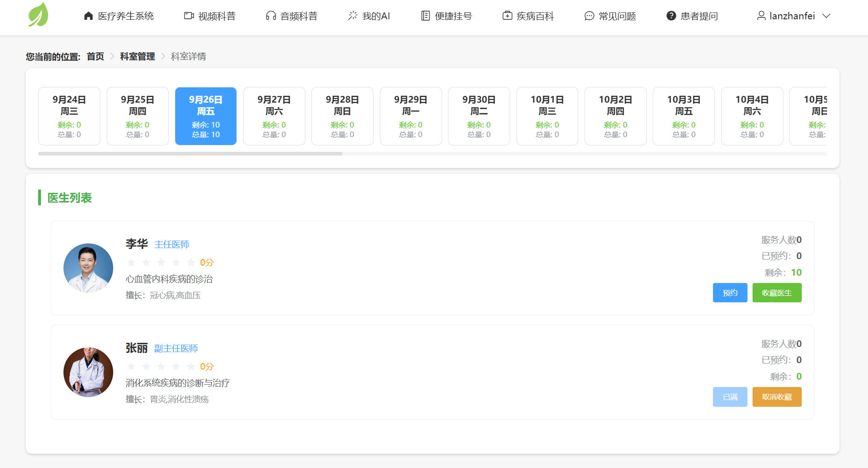
Task: Click the 科室详情 breadcrumb text
Action: click(x=189, y=57)
